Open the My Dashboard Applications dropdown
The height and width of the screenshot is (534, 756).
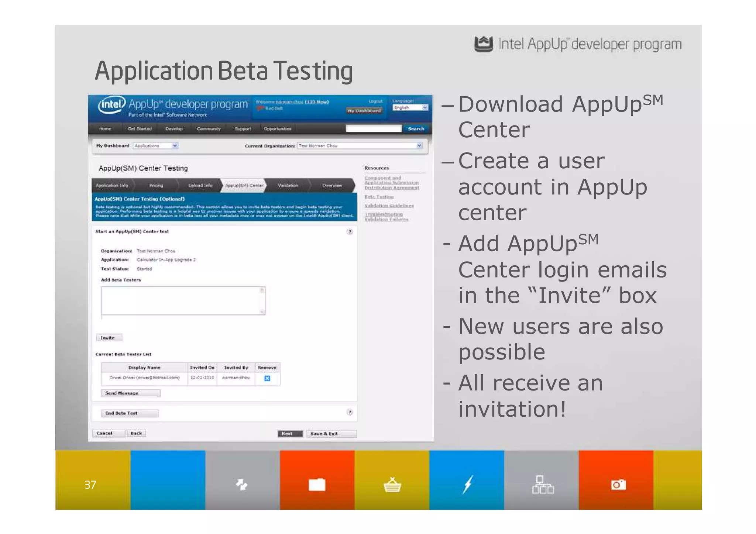point(155,145)
